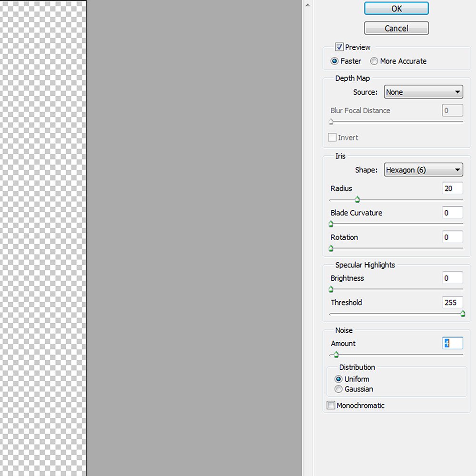
Task: Select Gaussian noise distribution
Action: pos(338,389)
